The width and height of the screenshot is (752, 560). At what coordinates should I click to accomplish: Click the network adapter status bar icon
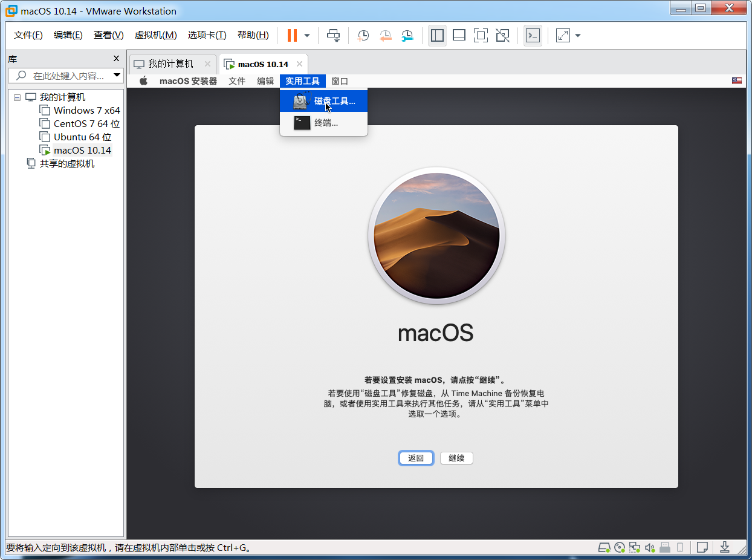[635, 547]
